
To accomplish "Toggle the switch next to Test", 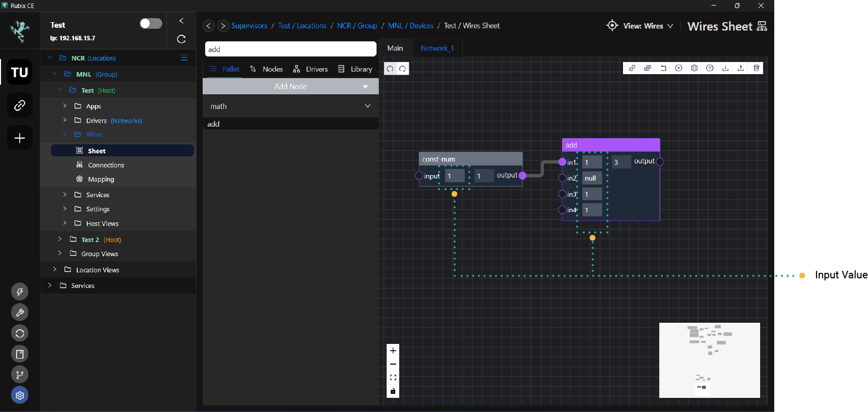I will point(151,24).
